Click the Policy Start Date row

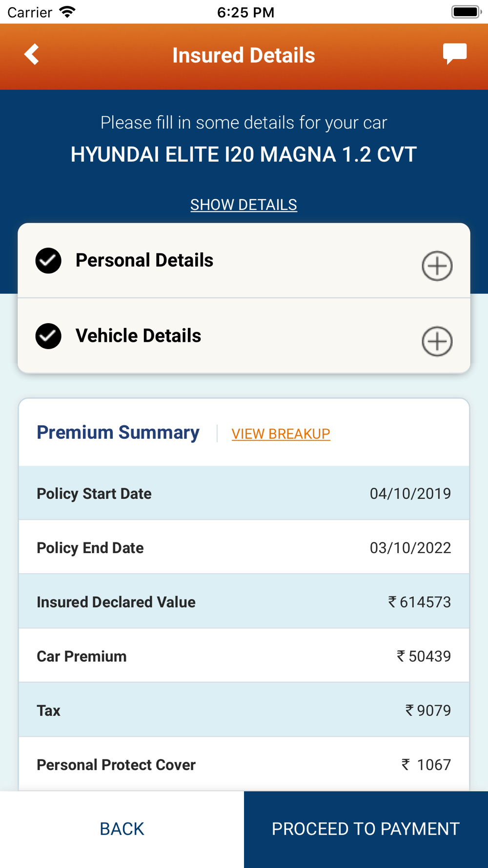[x=244, y=493]
